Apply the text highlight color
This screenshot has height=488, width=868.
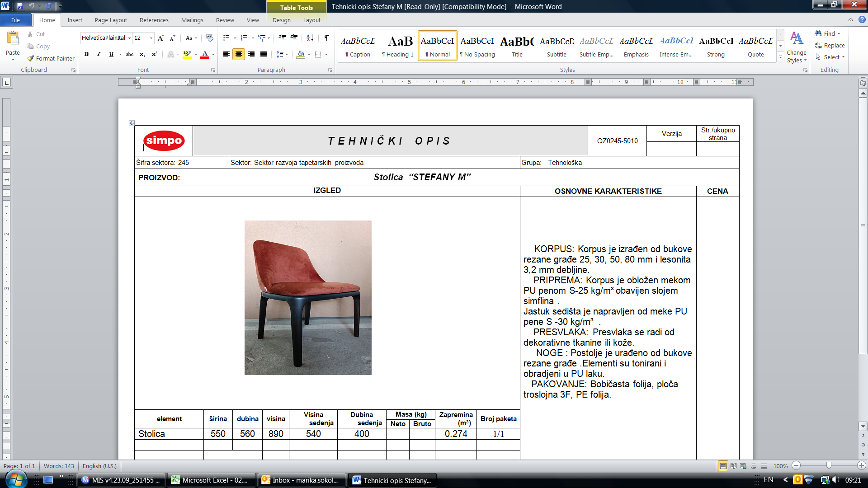point(187,54)
